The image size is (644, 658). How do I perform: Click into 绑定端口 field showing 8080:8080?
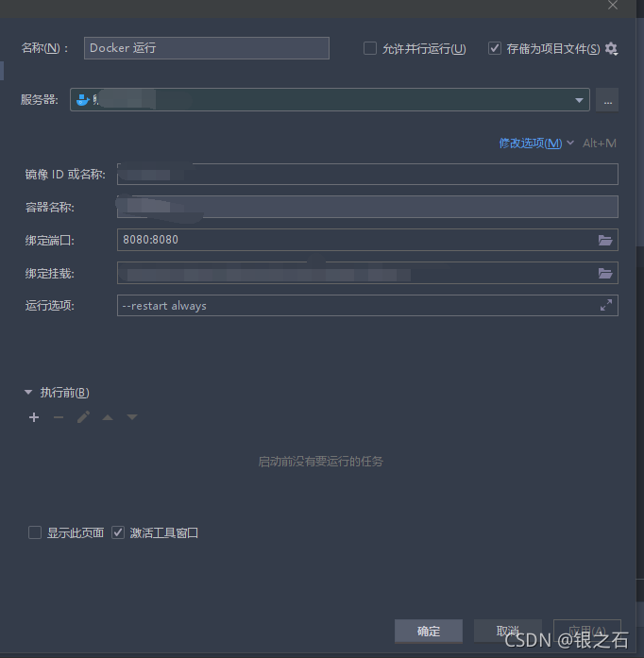click(x=367, y=240)
